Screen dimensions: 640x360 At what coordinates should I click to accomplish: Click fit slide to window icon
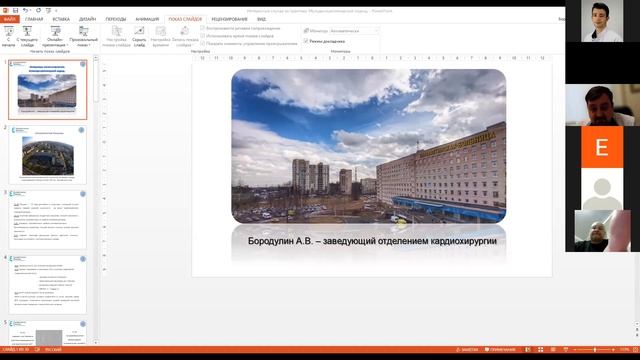click(636, 350)
